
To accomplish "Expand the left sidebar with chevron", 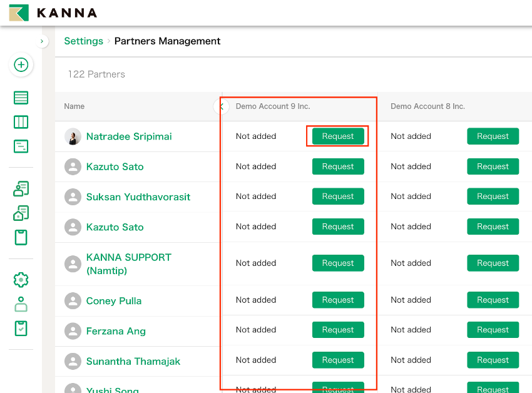I will (42, 41).
